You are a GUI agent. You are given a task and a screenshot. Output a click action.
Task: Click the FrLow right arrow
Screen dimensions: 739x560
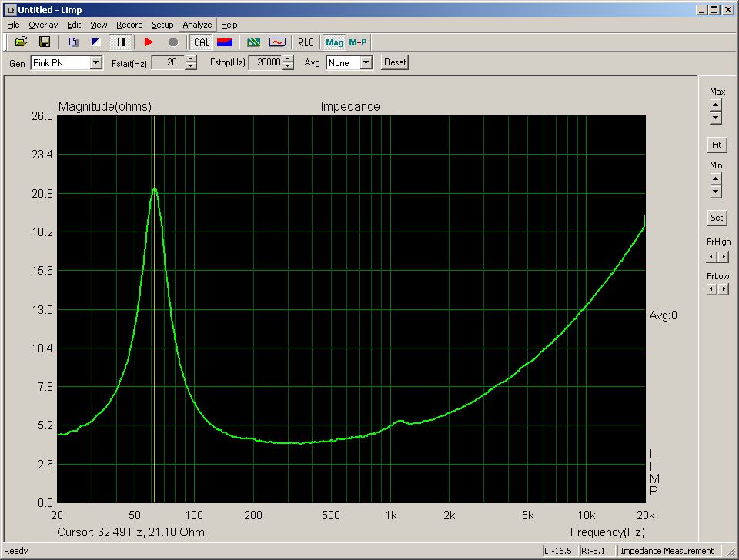(724, 289)
